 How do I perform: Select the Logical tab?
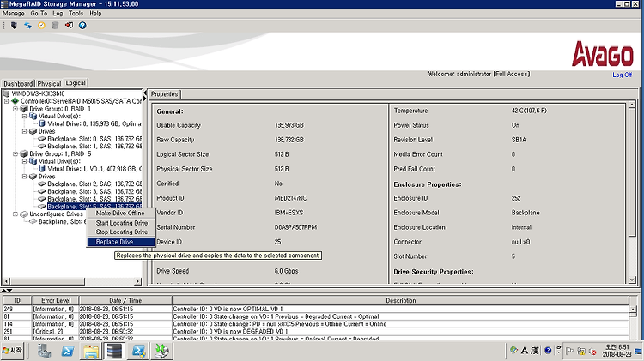pyautogui.click(x=76, y=83)
